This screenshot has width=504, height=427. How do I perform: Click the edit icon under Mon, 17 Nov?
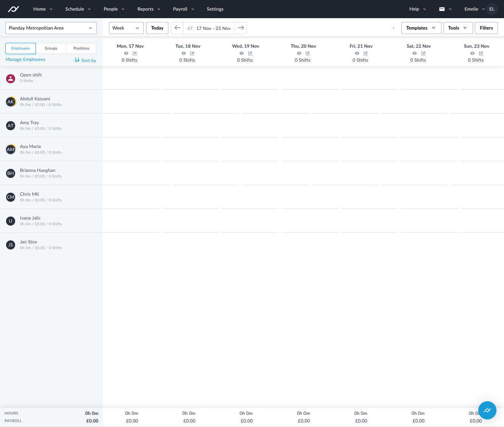[x=135, y=53]
